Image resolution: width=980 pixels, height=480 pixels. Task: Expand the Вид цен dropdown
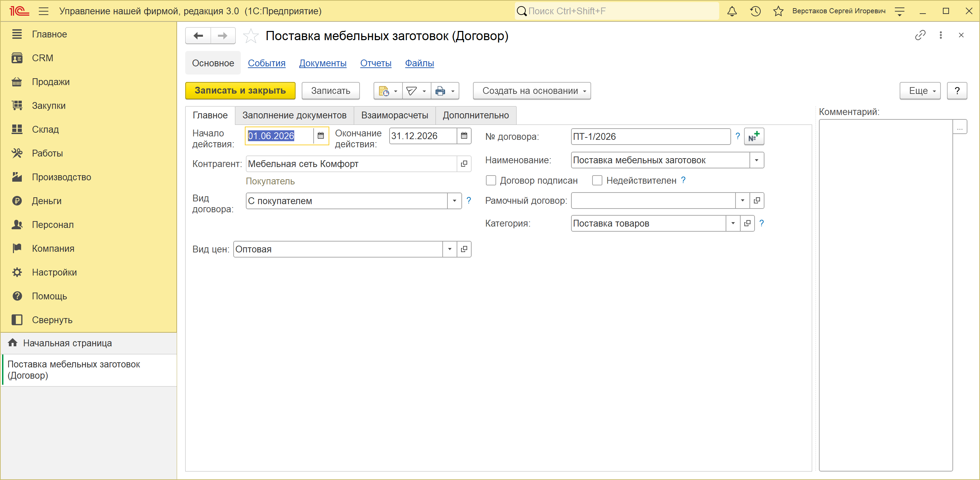point(450,249)
